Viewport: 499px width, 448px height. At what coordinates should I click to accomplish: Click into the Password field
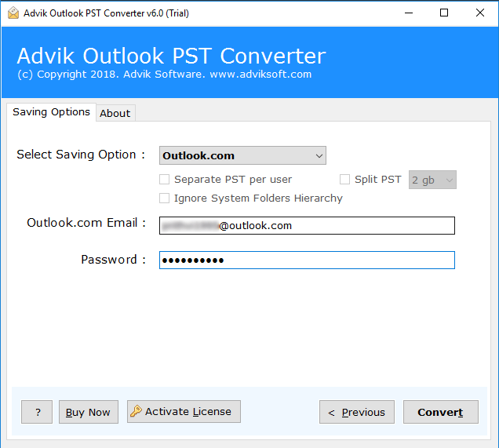click(x=307, y=260)
